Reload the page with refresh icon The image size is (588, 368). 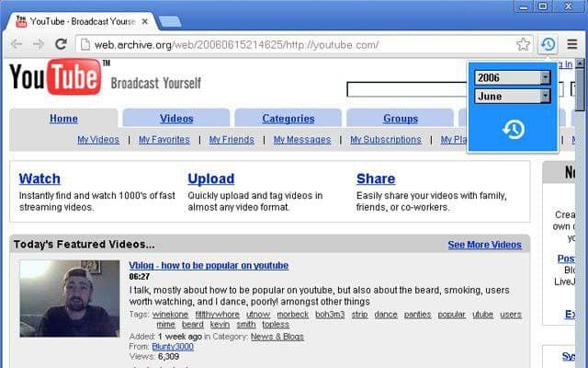(x=61, y=44)
